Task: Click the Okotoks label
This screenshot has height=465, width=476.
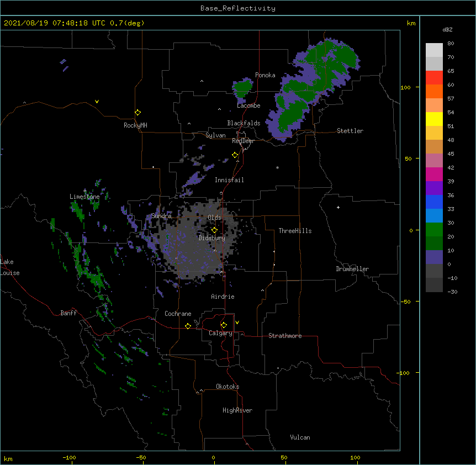Action: pyautogui.click(x=228, y=387)
